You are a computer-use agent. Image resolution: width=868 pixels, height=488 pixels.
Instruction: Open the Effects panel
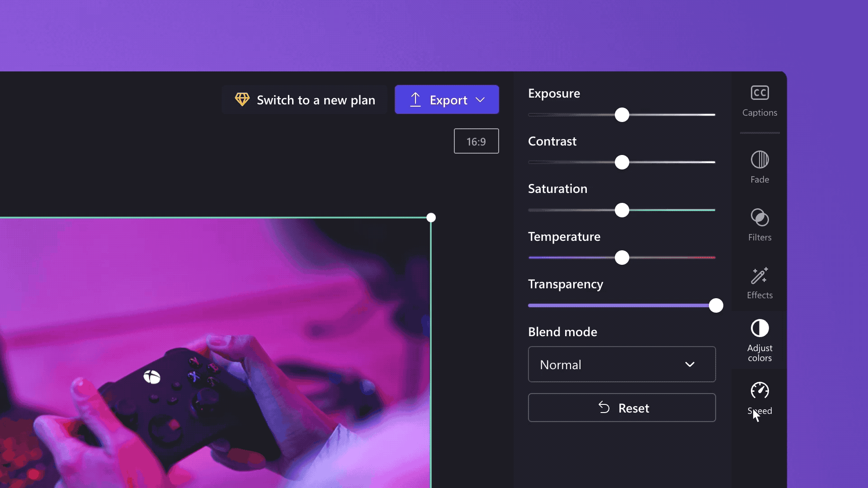coord(759,283)
